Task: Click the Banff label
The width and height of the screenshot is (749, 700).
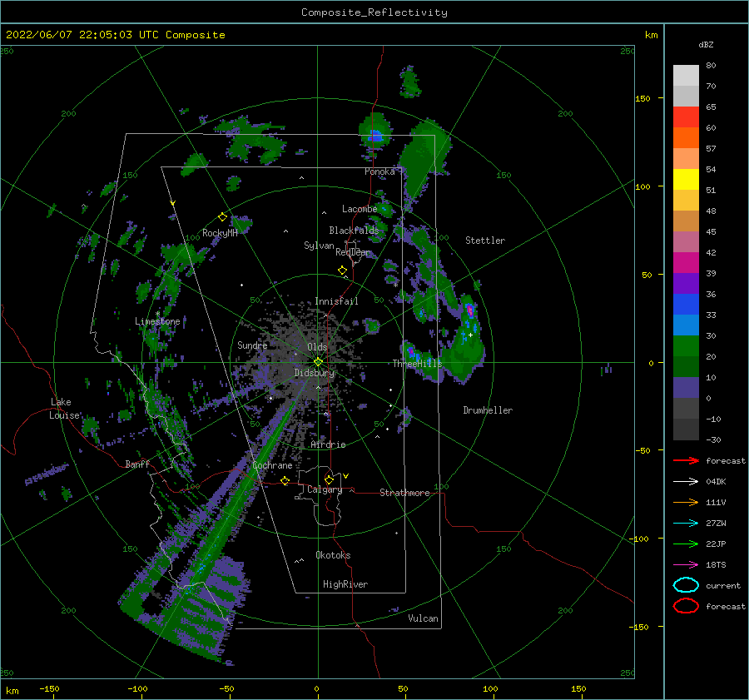Action: [137, 464]
